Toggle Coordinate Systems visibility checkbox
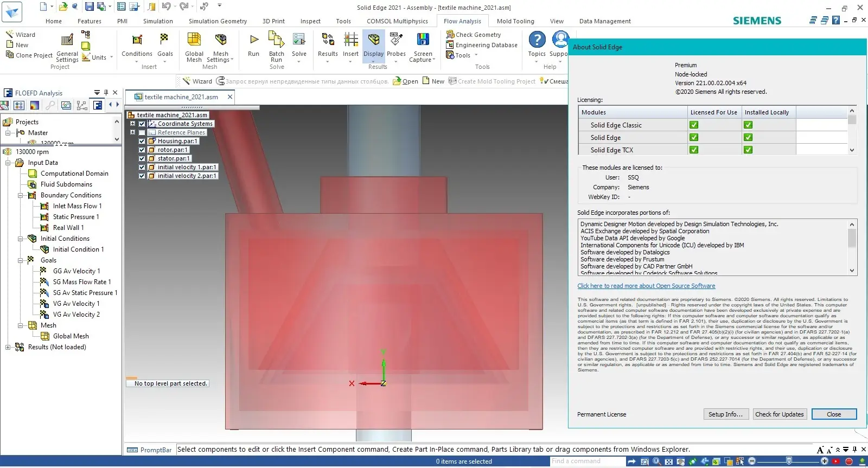Image resolution: width=868 pixels, height=468 pixels. point(142,124)
